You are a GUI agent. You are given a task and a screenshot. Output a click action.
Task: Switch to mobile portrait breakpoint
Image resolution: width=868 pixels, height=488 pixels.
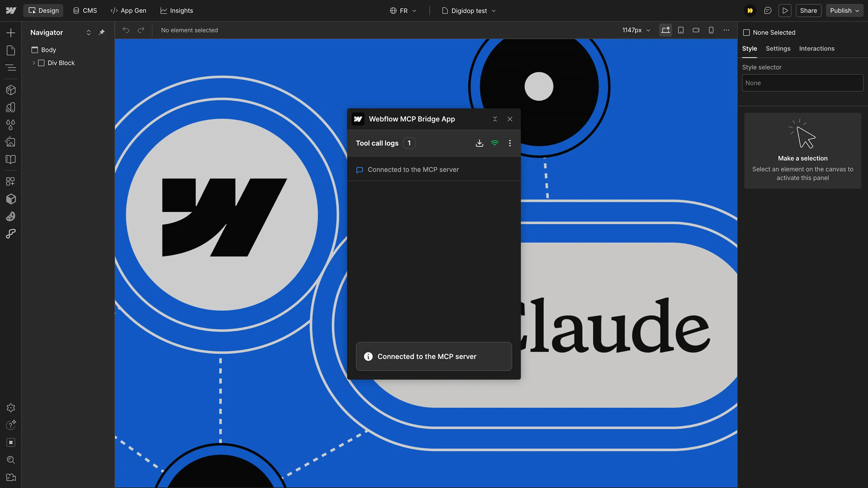click(711, 30)
